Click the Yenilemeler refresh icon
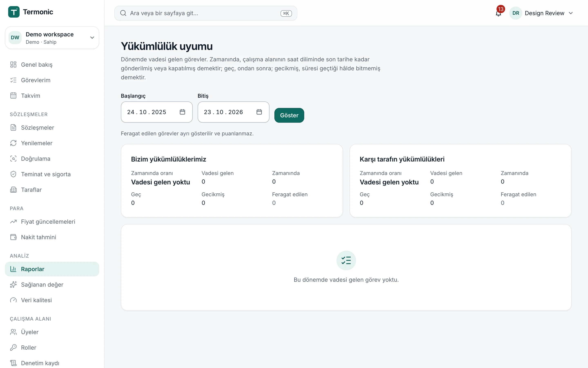The image size is (588, 368). click(13, 143)
